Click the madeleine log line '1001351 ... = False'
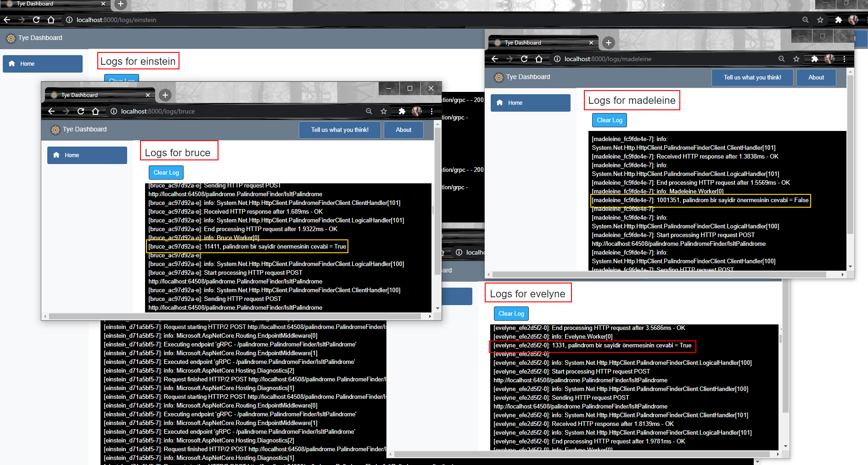 coord(700,200)
